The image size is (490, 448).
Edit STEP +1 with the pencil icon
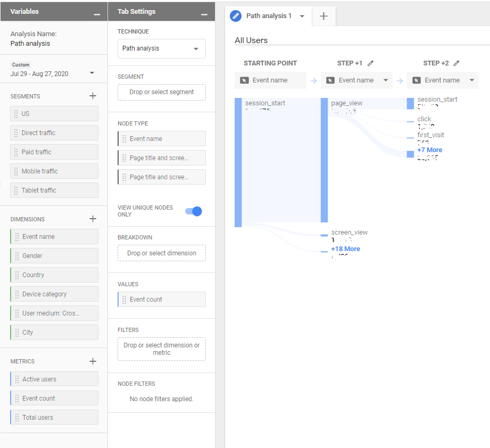pyautogui.click(x=371, y=63)
